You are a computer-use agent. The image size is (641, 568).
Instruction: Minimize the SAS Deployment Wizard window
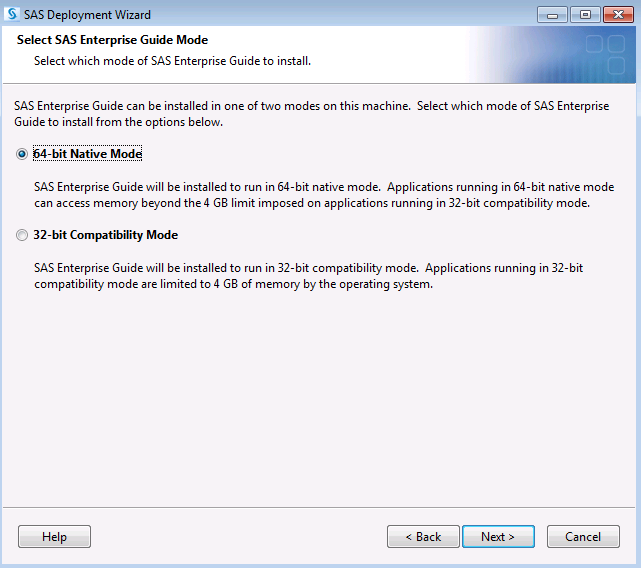point(552,15)
